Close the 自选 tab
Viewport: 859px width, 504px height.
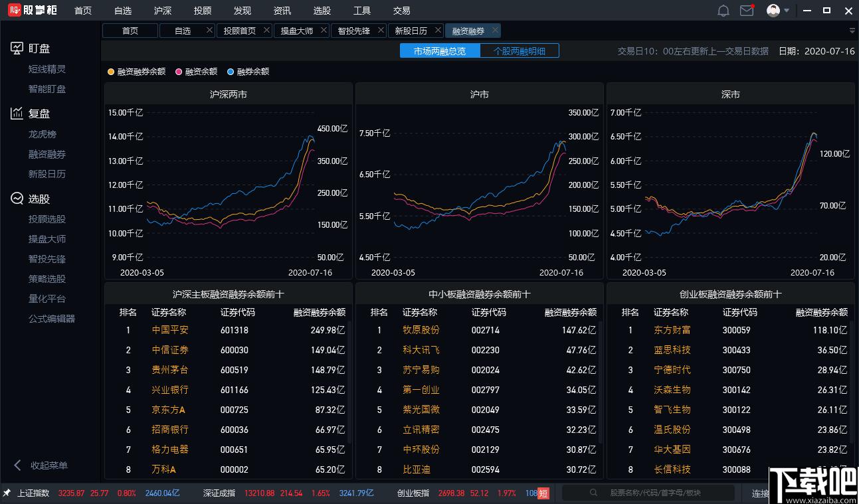(x=210, y=31)
